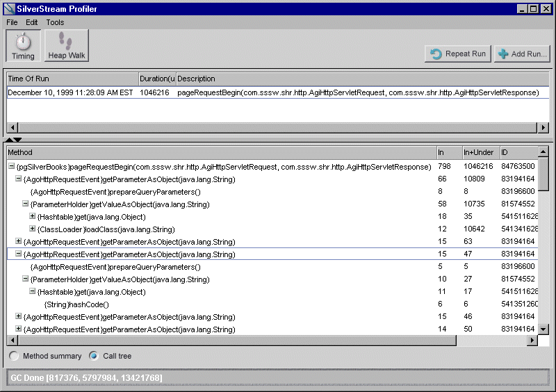This screenshot has width=556, height=392.
Task: Select the Timing stopwatch tool
Action: pyautogui.click(x=23, y=46)
